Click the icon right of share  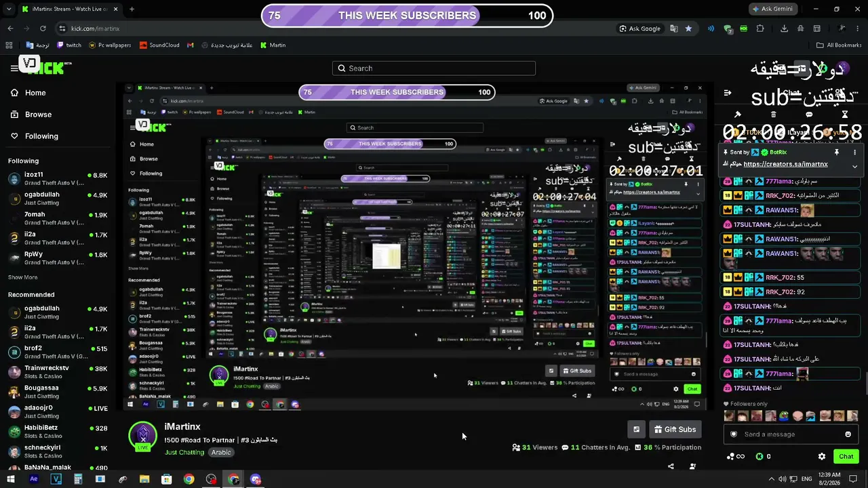[x=692, y=466]
